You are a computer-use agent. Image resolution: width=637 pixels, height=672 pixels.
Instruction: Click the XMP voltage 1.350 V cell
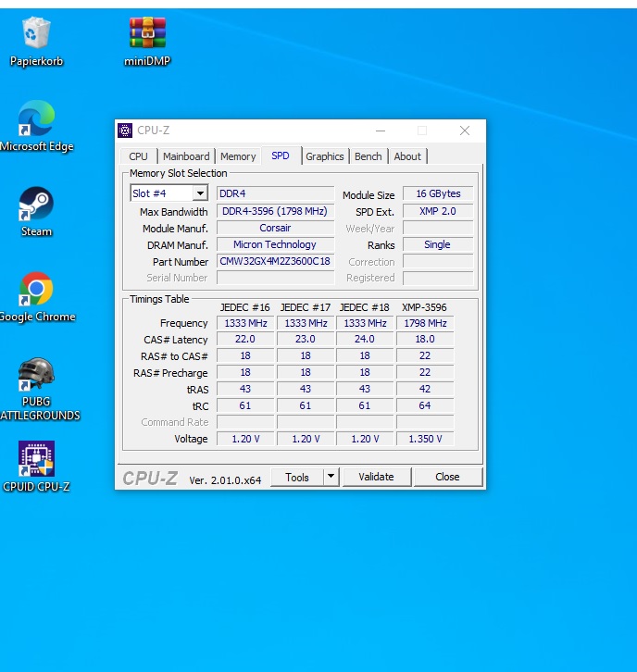tap(425, 439)
